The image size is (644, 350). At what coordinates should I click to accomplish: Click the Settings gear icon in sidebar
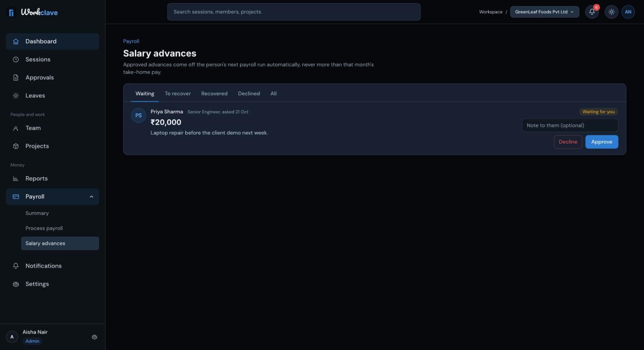(16, 284)
